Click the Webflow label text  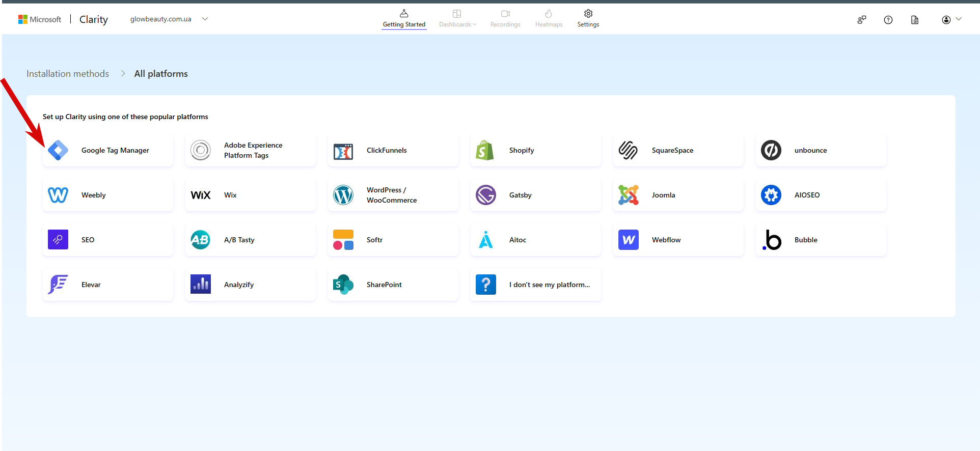(x=666, y=240)
